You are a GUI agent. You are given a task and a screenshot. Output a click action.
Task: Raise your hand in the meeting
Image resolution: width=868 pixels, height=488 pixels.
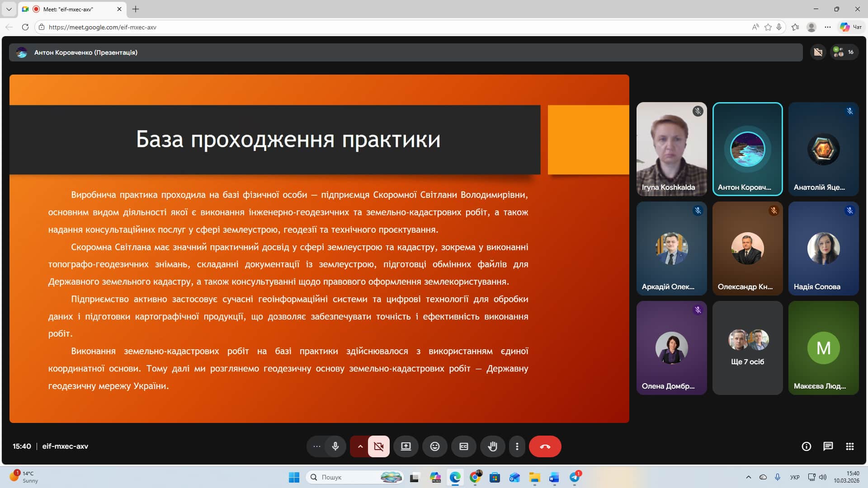(x=493, y=446)
